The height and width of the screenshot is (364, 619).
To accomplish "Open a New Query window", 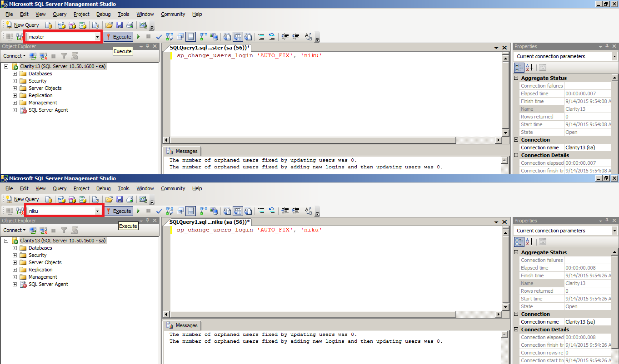I will coord(22,25).
